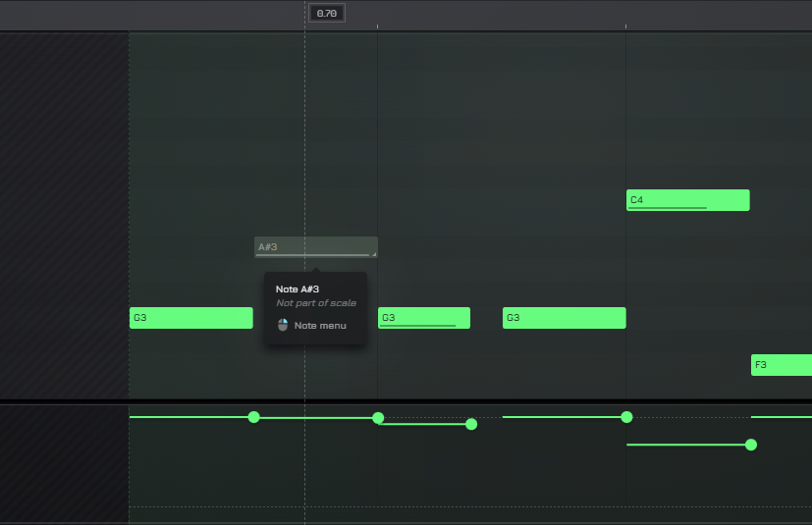Click the velocity bar inside the C4 note
The image size is (812, 525).
click(x=667, y=208)
